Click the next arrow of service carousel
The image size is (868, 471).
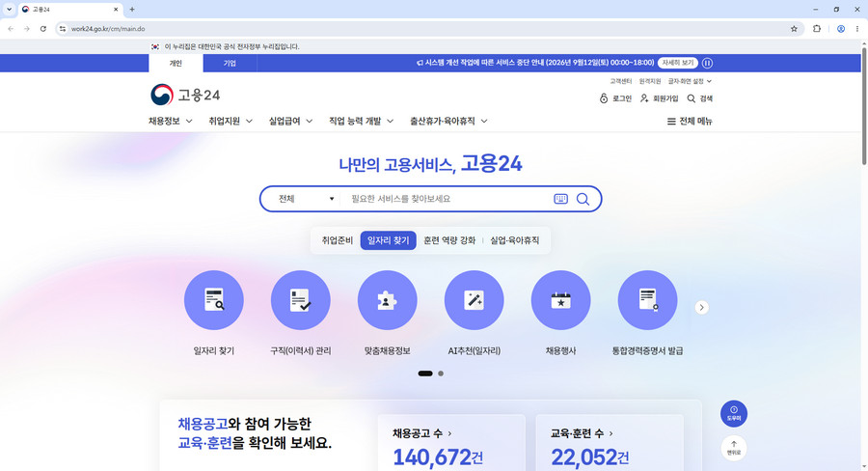click(x=701, y=308)
